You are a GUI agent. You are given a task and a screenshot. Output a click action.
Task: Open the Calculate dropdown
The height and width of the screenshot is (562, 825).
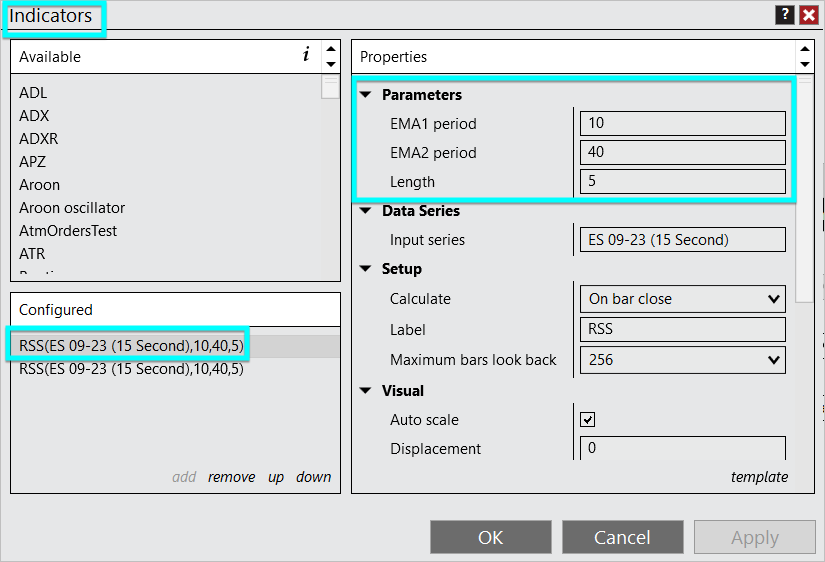pos(682,299)
